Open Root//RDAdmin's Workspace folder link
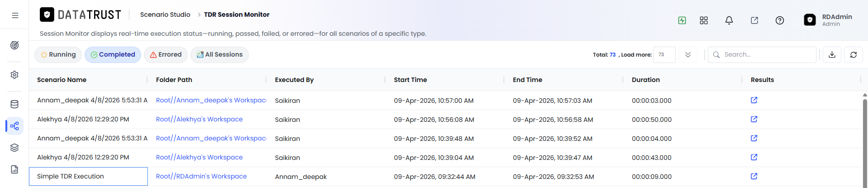Image resolution: width=868 pixels, height=188 pixels. (201, 176)
